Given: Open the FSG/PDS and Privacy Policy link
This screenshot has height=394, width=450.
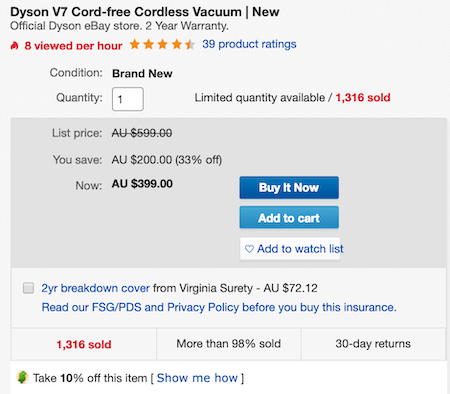Looking at the screenshot, I should coord(219,307).
